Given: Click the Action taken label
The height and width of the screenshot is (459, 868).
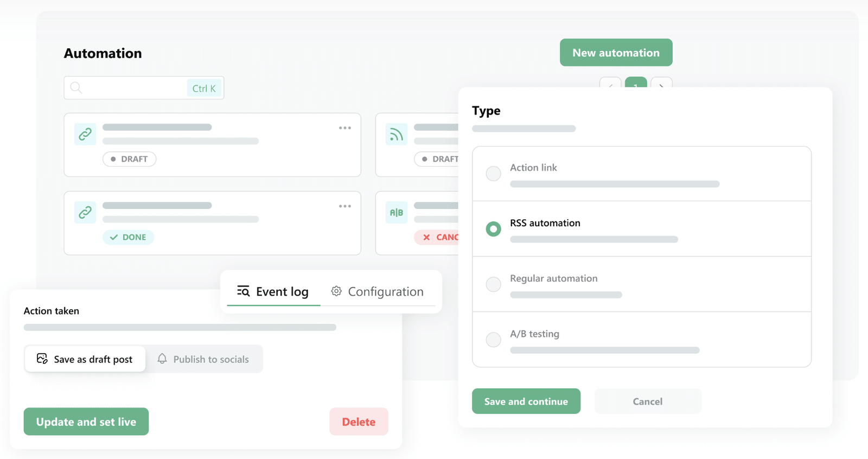Looking at the screenshot, I should click(52, 311).
